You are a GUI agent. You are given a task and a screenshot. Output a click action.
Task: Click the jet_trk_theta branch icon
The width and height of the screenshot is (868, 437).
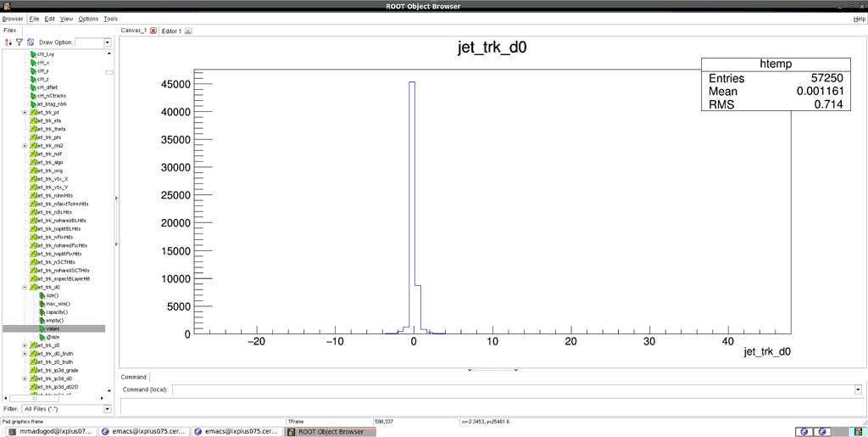coord(33,129)
